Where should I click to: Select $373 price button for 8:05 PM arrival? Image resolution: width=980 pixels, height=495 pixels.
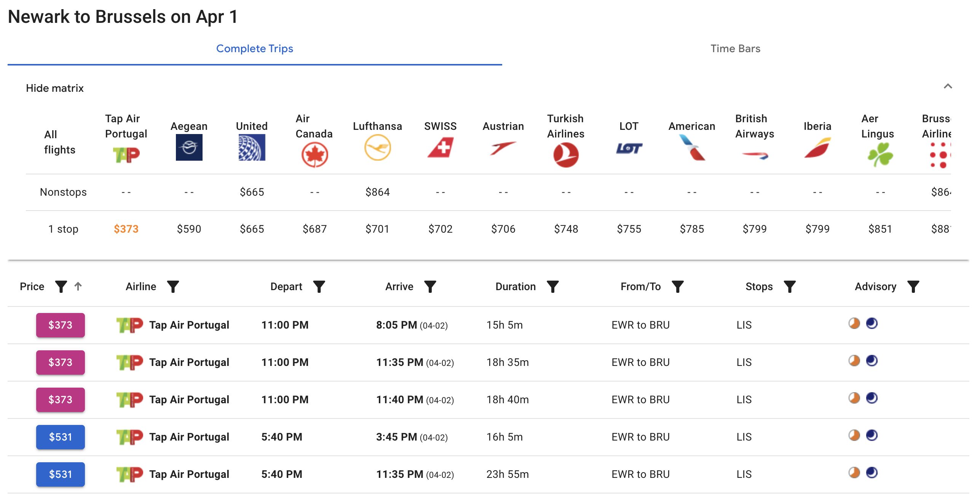pyautogui.click(x=61, y=325)
